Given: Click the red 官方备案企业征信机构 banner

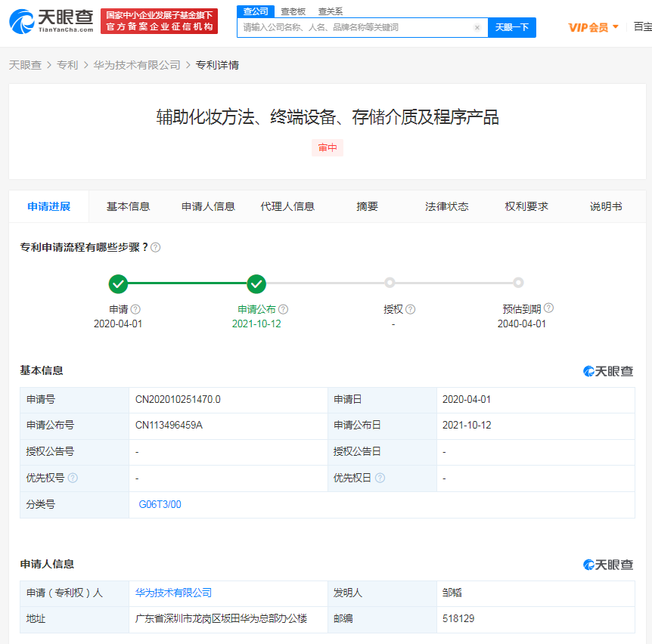Looking at the screenshot, I should [x=160, y=21].
